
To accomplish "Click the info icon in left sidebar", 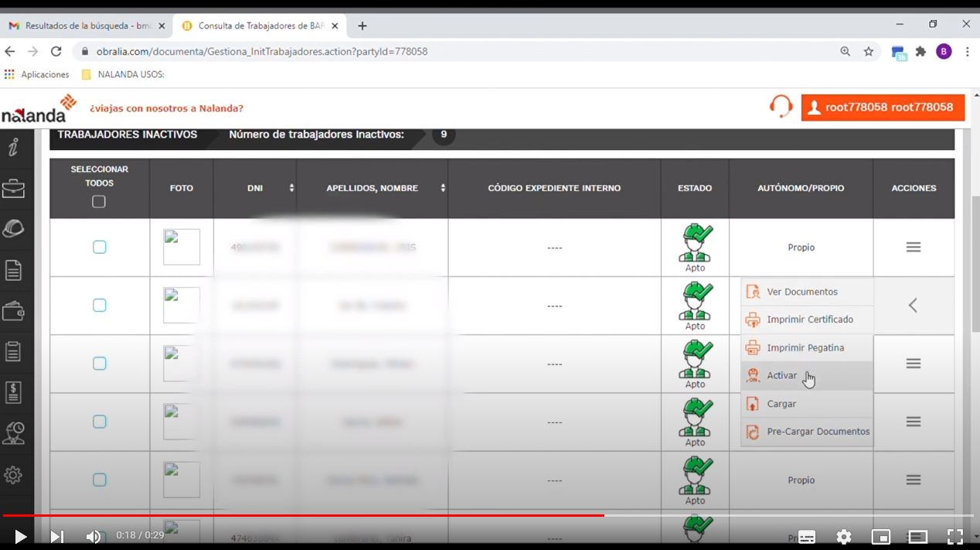I will (x=13, y=148).
